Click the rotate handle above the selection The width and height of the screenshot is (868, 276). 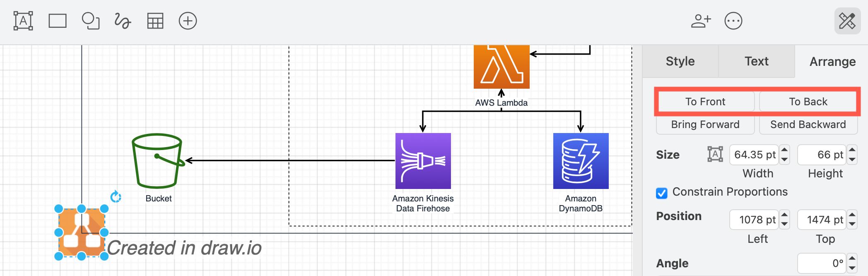click(116, 196)
